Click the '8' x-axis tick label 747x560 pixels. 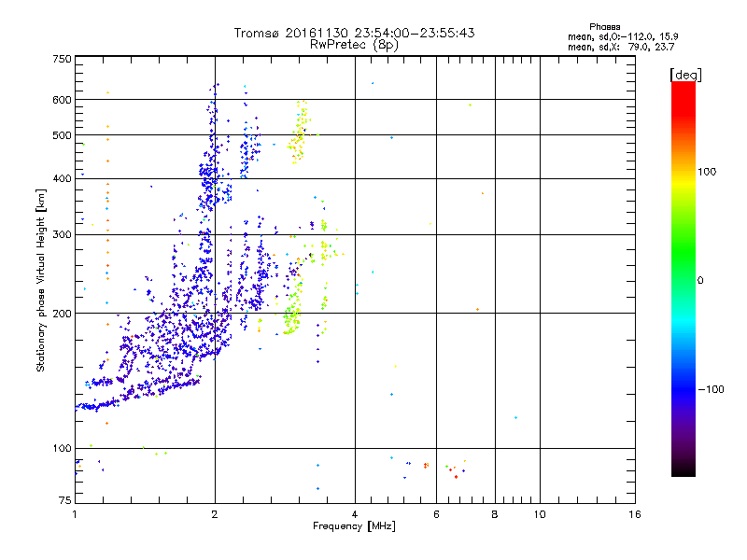pos(495,514)
